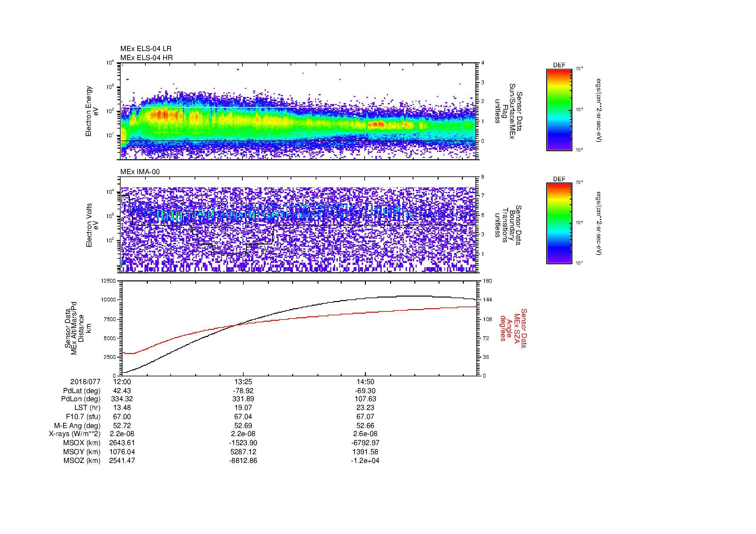Click the MSOZ value '-1.2e+04'
Viewport: 756px width, 534px height.
point(365,461)
